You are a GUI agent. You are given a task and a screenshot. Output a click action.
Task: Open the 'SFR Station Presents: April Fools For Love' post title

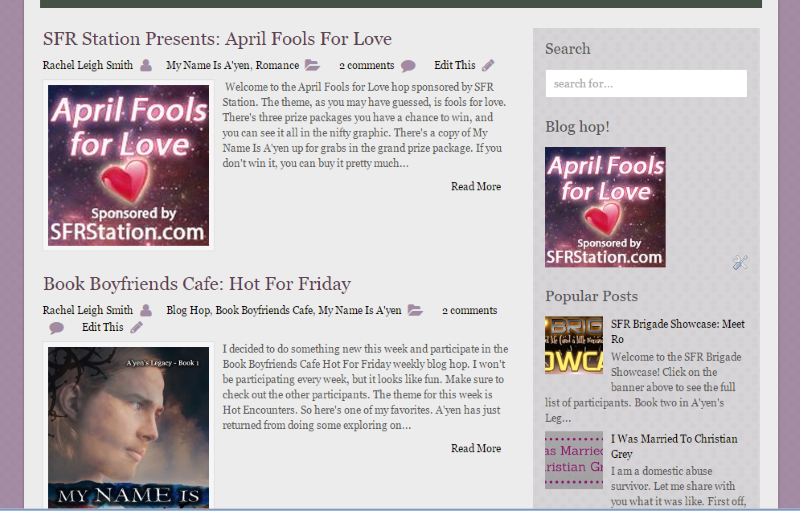[217, 39]
